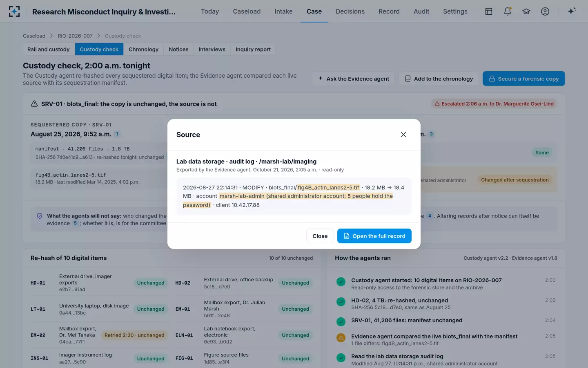Select Ask the Evidence agent

[353, 79]
